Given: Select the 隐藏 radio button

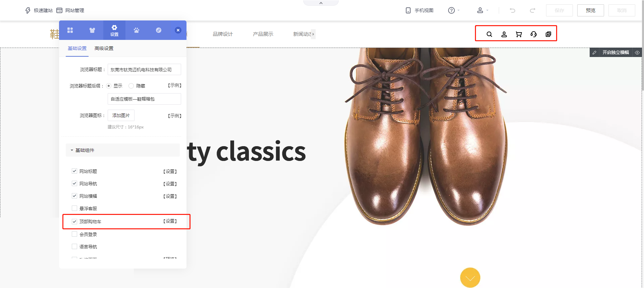Looking at the screenshot, I should point(131,86).
